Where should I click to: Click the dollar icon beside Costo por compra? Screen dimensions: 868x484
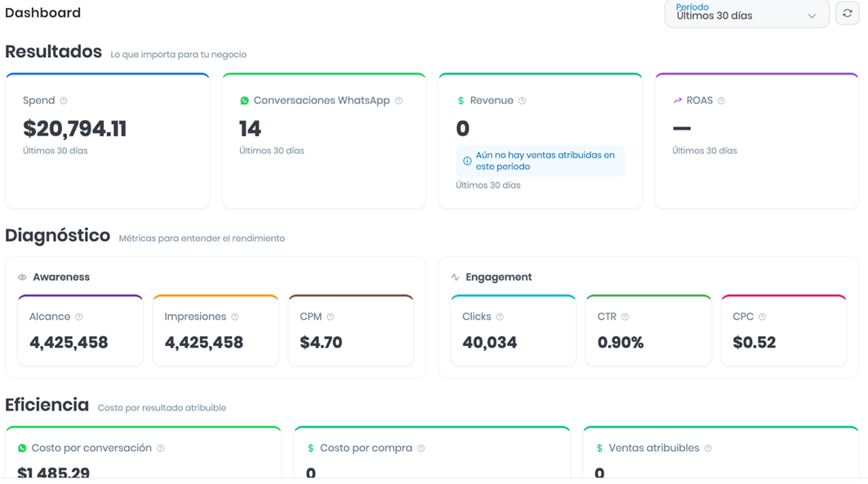tap(310, 448)
